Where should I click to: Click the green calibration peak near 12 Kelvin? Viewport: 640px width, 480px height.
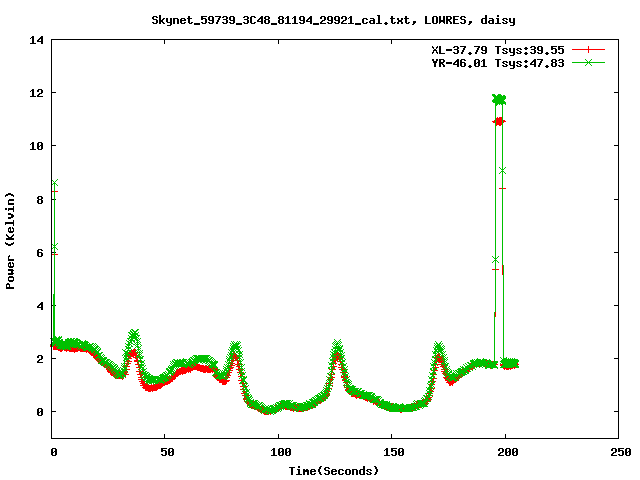coord(499,99)
